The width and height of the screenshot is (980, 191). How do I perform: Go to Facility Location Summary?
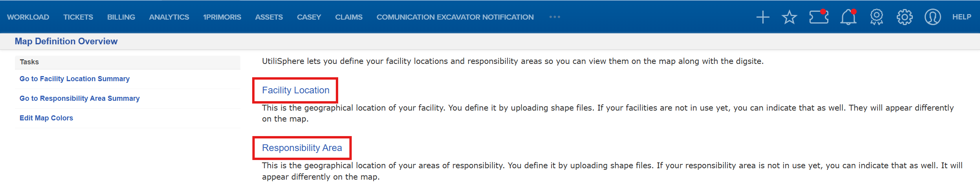click(x=75, y=79)
